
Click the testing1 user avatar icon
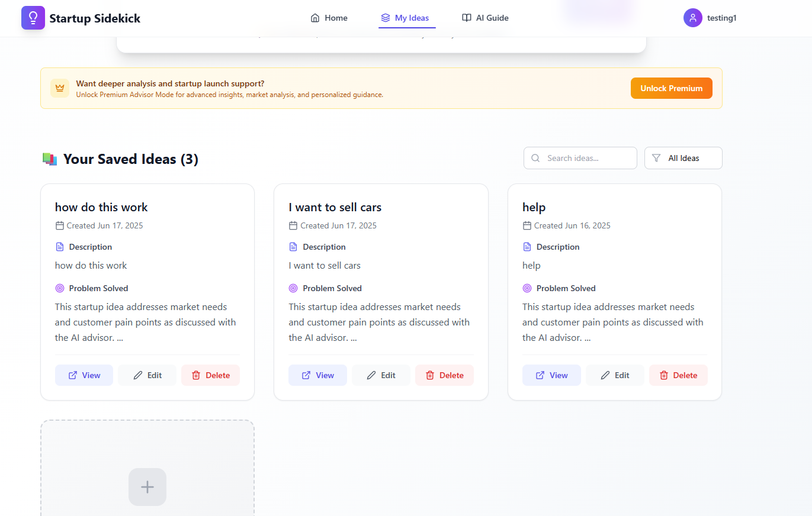point(693,18)
